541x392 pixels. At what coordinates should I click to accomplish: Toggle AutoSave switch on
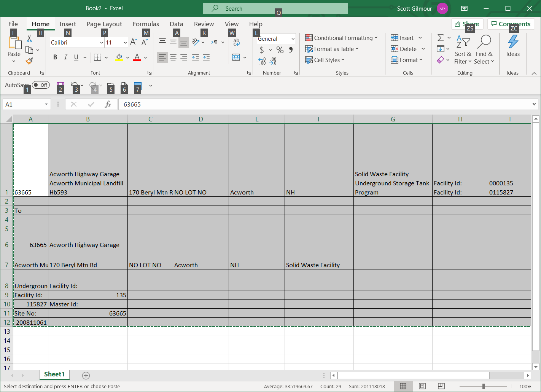(x=41, y=85)
